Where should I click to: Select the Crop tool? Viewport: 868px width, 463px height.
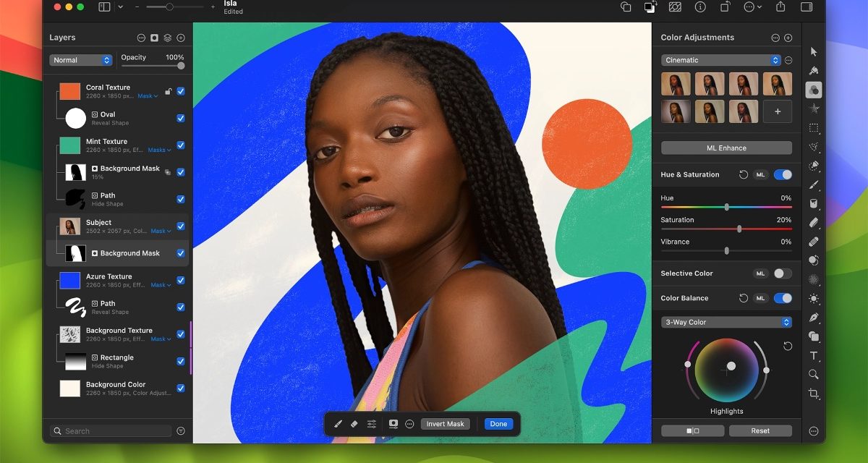click(814, 393)
